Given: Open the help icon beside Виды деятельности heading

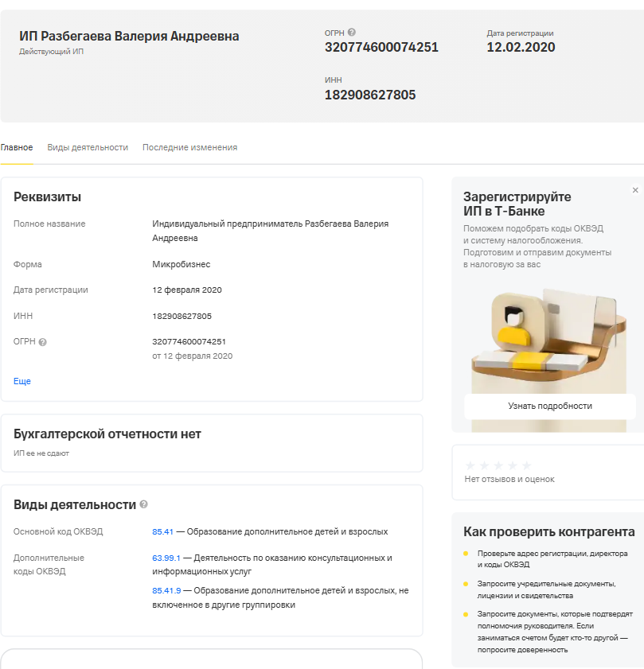Looking at the screenshot, I should pos(144,504).
